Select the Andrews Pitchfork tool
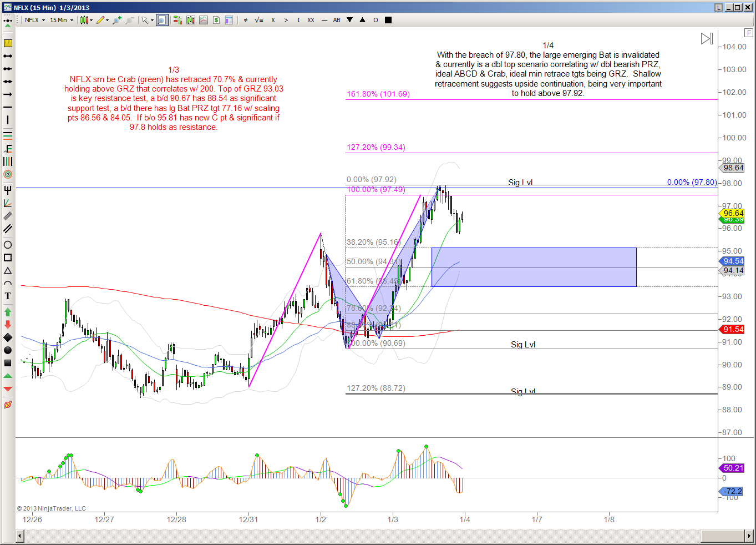This screenshot has width=756, height=545. coord(8,190)
